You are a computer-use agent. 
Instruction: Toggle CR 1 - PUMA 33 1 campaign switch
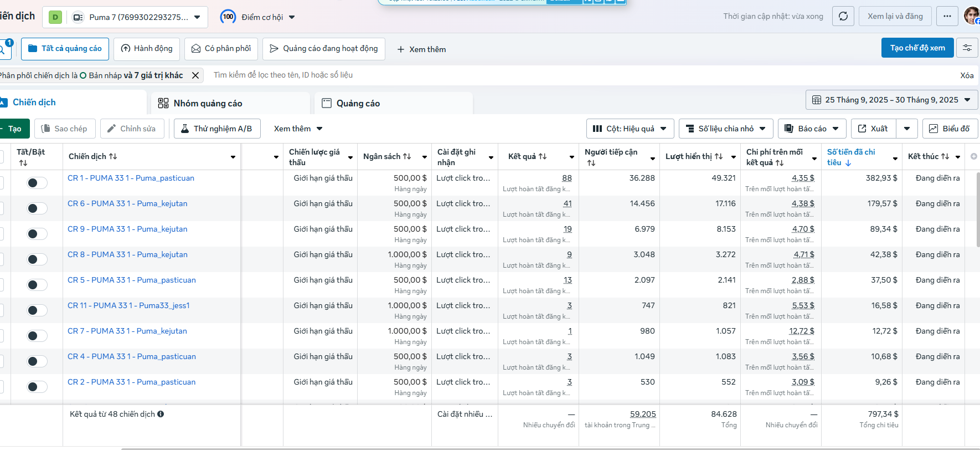pyautogui.click(x=37, y=183)
